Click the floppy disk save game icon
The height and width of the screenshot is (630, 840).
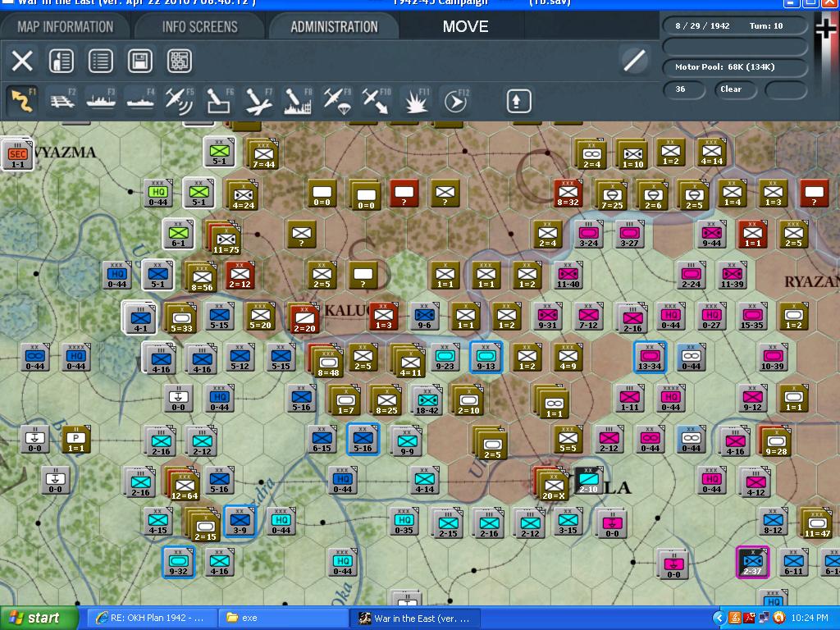139,61
